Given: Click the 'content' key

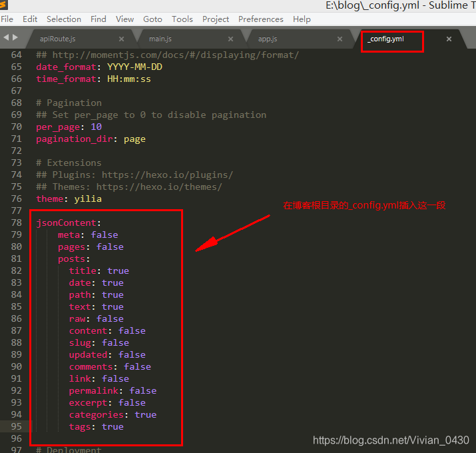Looking at the screenshot, I should point(88,331).
